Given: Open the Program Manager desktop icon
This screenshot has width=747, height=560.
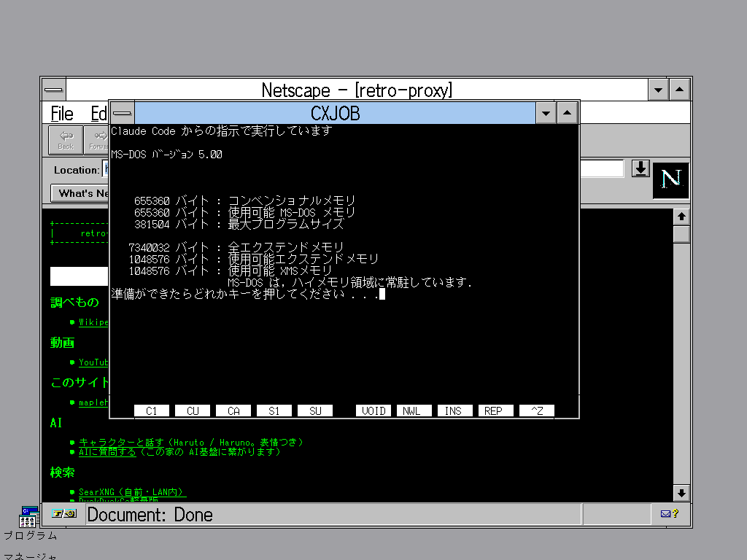Looking at the screenshot, I should point(28,518).
